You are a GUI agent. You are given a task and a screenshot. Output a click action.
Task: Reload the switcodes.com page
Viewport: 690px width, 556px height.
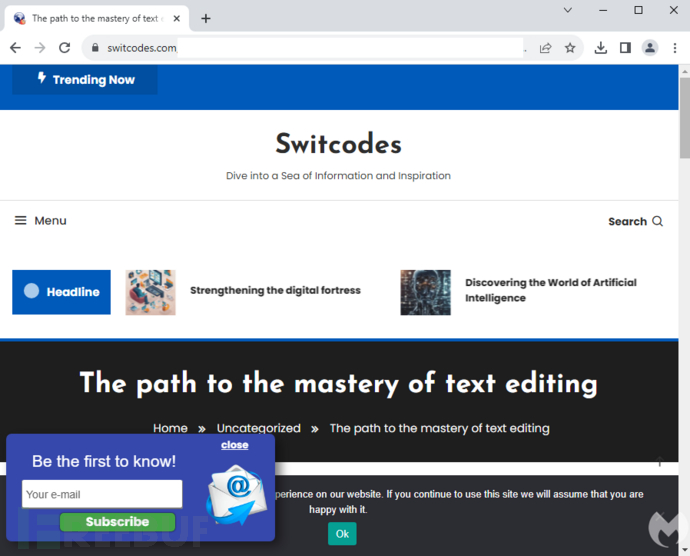click(x=65, y=48)
